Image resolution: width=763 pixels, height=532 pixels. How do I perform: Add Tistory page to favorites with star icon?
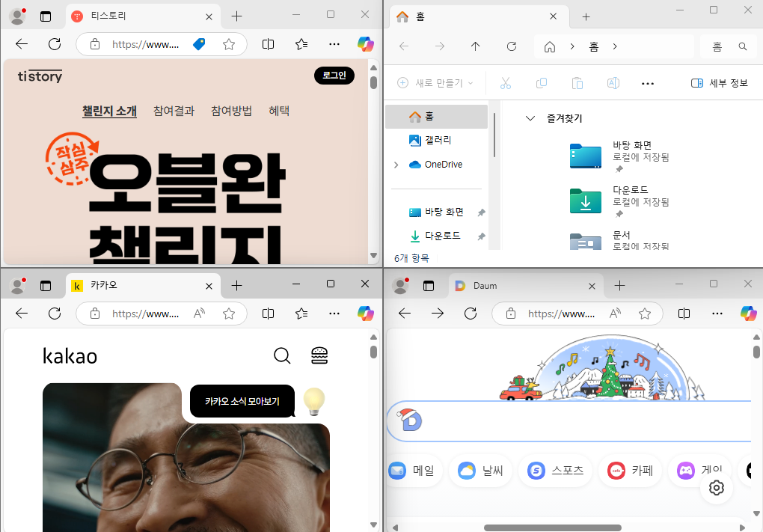point(229,44)
